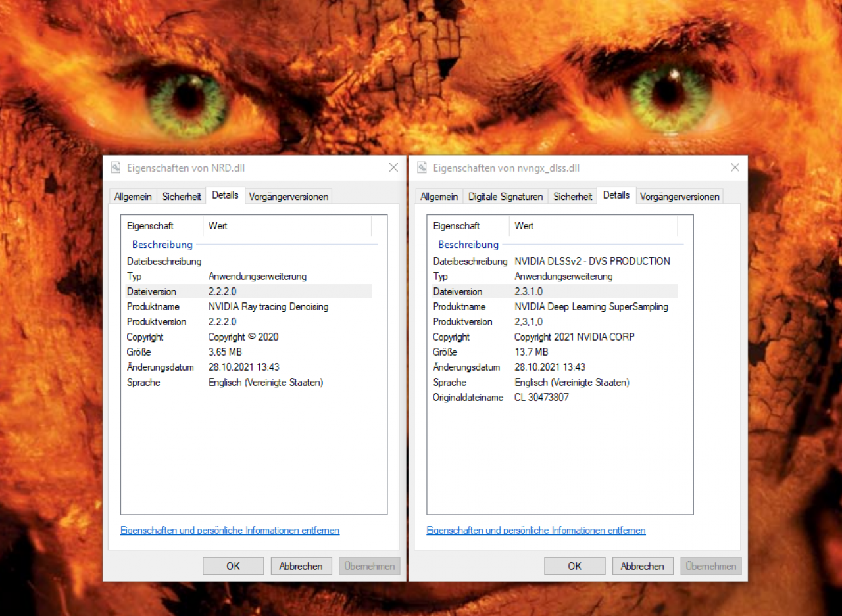Click Beschreibung group header in NRD.dll window
Viewport: 842px width, 616px height.
click(162, 245)
